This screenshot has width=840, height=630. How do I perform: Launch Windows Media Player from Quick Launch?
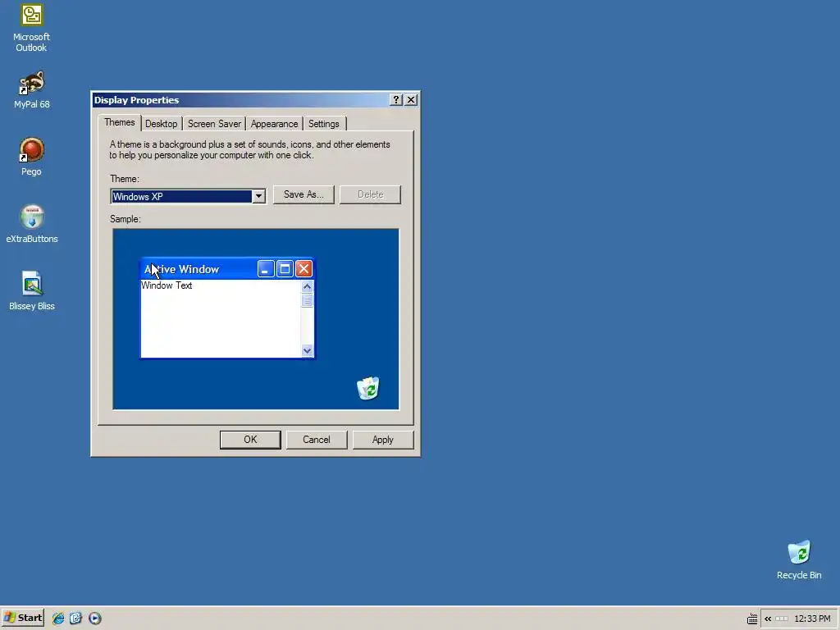click(x=95, y=619)
